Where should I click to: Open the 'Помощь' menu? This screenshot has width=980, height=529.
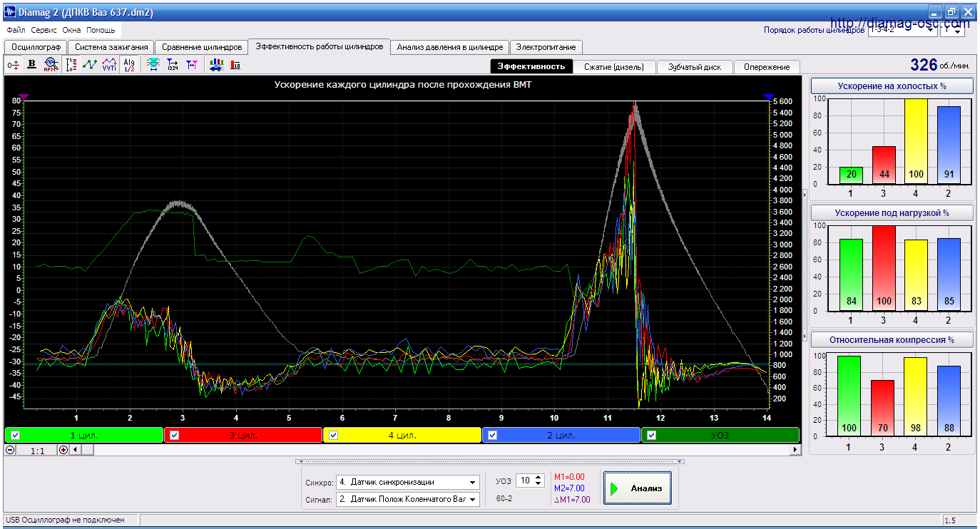click(101, 31)
